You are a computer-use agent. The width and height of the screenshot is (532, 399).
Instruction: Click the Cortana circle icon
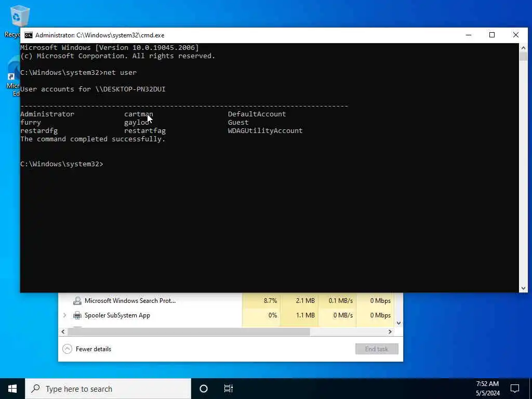(x=204, y=389)
